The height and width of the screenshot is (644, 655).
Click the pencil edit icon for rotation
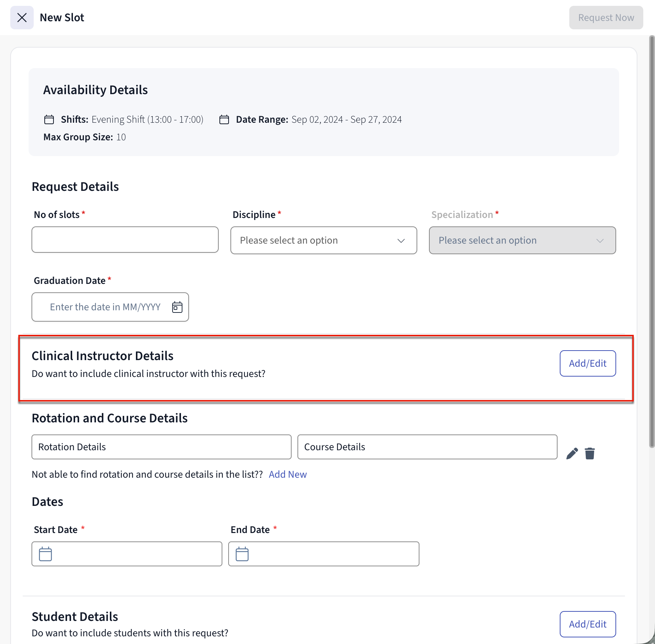(x=572, y=454)
